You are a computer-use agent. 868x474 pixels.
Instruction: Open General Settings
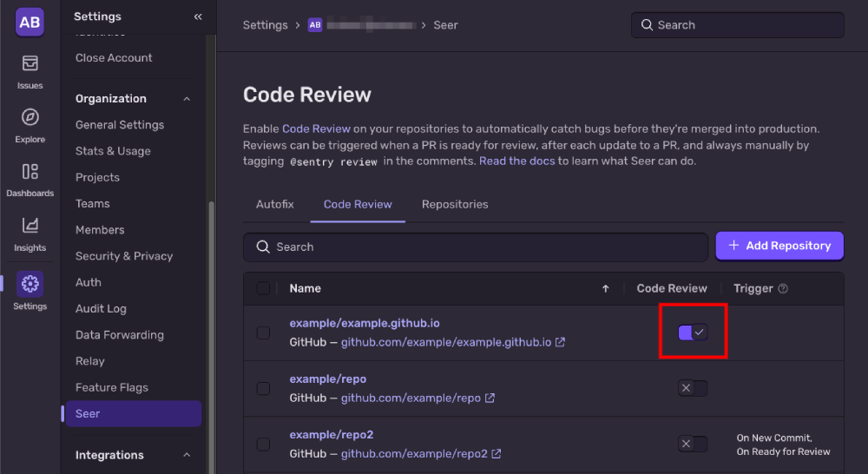[120, 125]
